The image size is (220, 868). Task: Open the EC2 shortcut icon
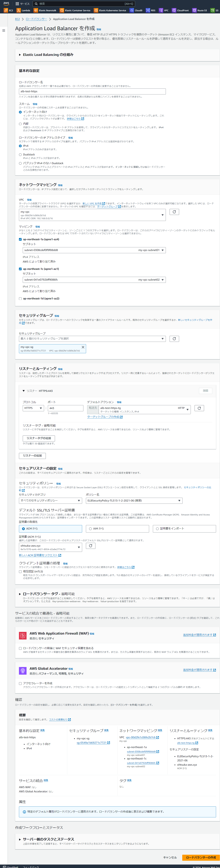[6, 10]
